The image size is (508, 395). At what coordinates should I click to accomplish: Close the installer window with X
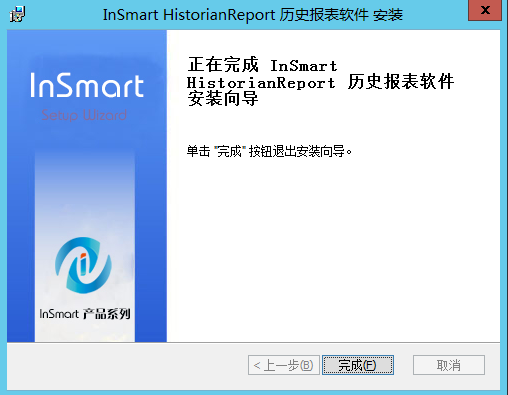point(485,10)
